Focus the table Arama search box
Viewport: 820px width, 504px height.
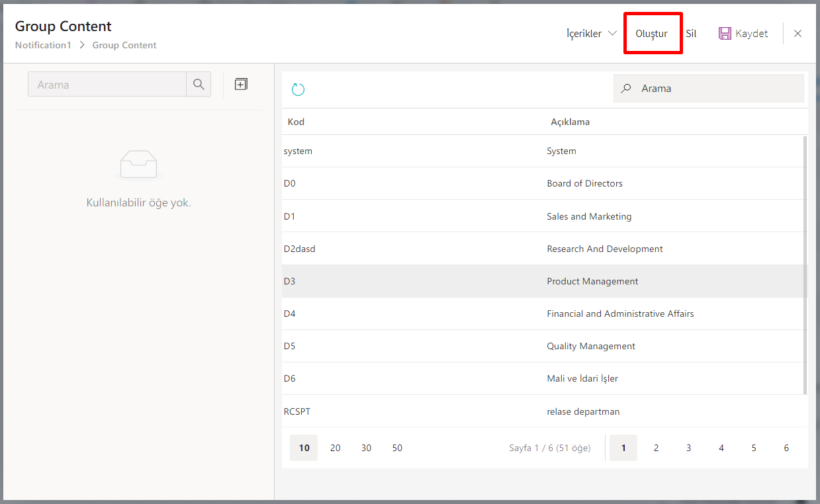point(718,89)
